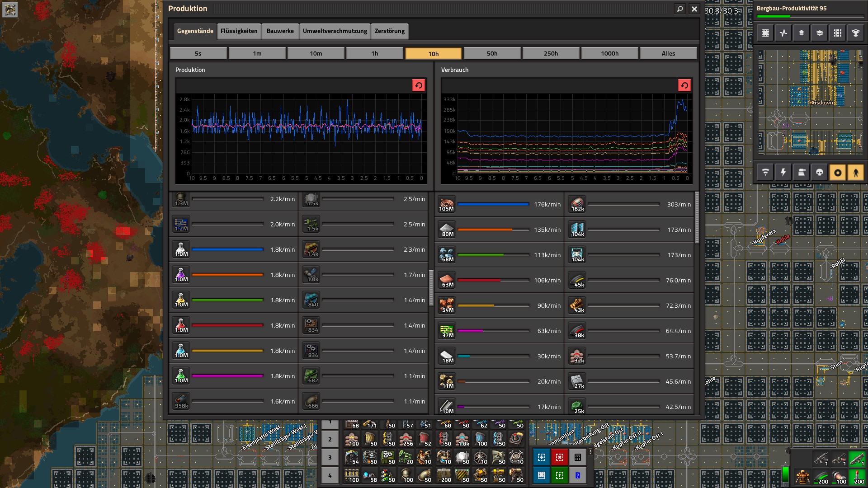Switch time range to 10m
This screenshot has width=868, height=488.
[316, 53]
